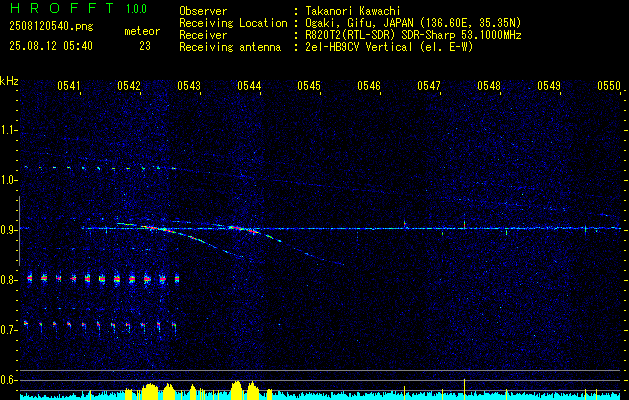Click the 0543 time marker
The height and width of the screenshot is (400, 629).
coord(189,86)
